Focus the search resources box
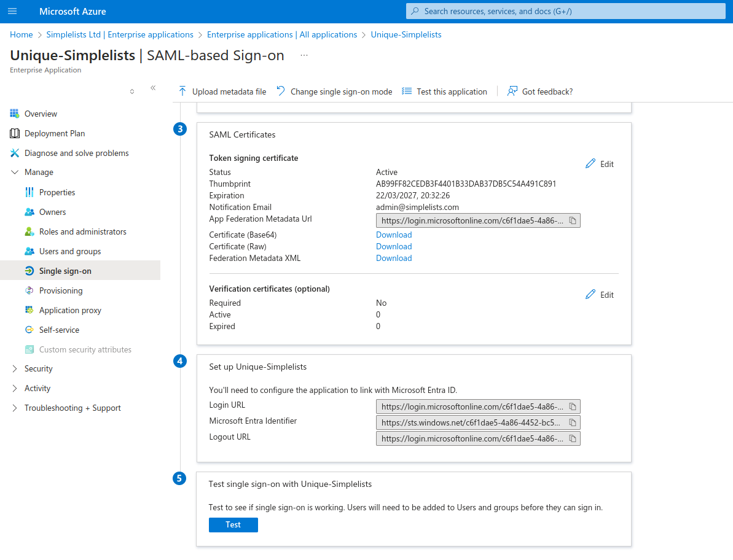The height and width of the screenshot is (560, 733). 566,11
